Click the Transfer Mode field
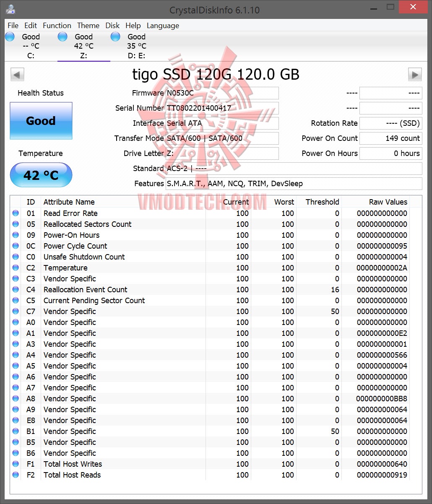The height and width of the screenshot is (504, 432). click(222, 138)
